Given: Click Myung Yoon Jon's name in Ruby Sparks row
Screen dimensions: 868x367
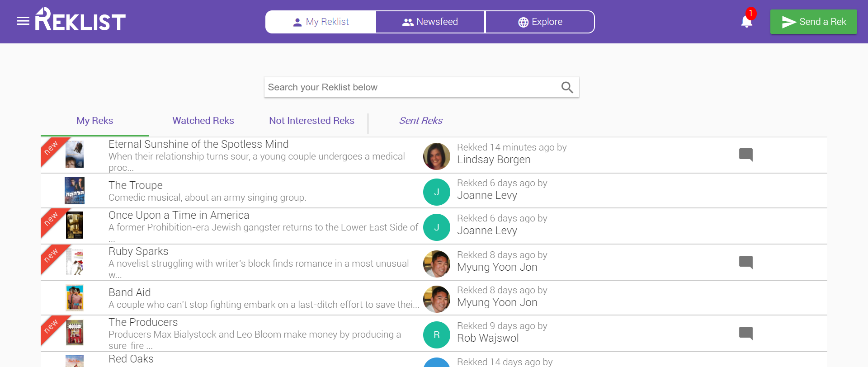Looking at the screenshot, I should [x=497, y=267].
